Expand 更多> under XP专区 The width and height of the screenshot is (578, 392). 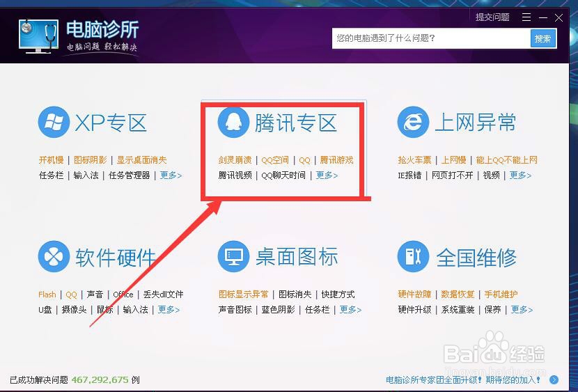[171, 175]
